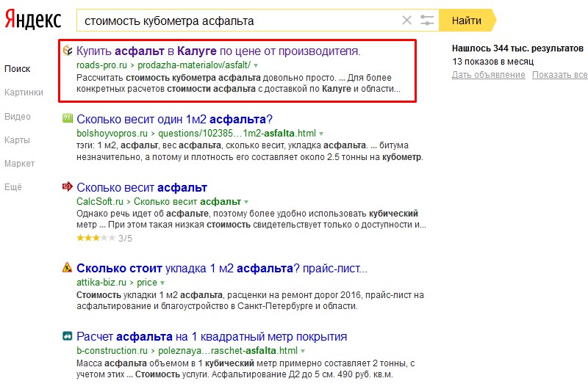Open the Поиск tab in the sidebar
Image resolution: width=588 pixels, height=392 pixels.
pos(17,69)
